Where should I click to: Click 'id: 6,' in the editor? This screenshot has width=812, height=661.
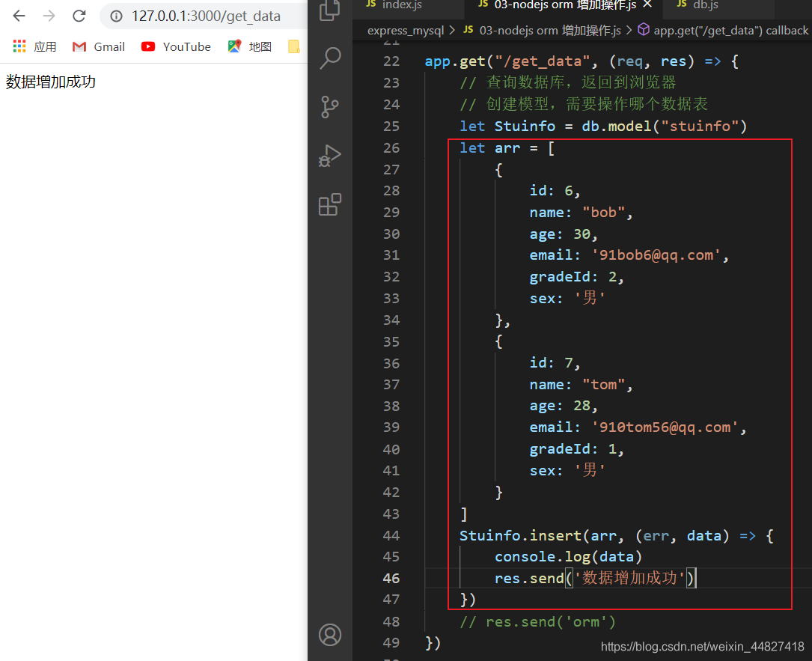tap(555, 191)
